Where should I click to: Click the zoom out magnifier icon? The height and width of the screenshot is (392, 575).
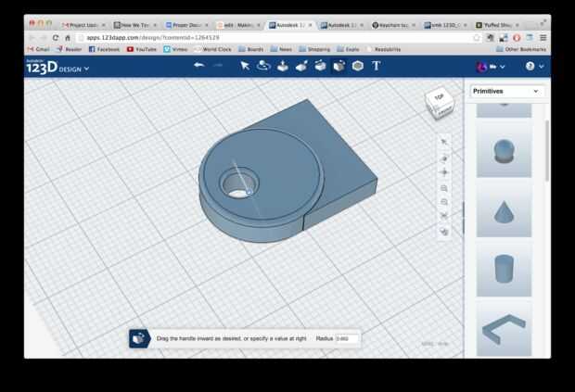click(445, 202)
